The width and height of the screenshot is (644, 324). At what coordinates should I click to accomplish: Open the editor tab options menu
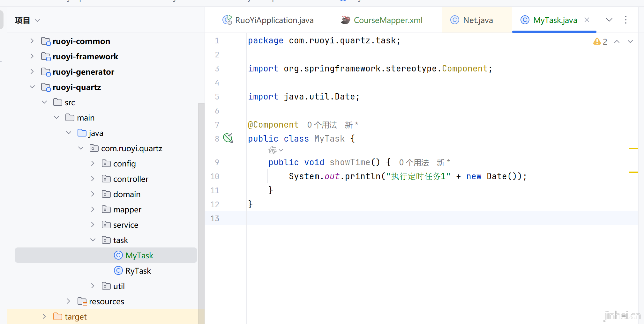point(626,20)
